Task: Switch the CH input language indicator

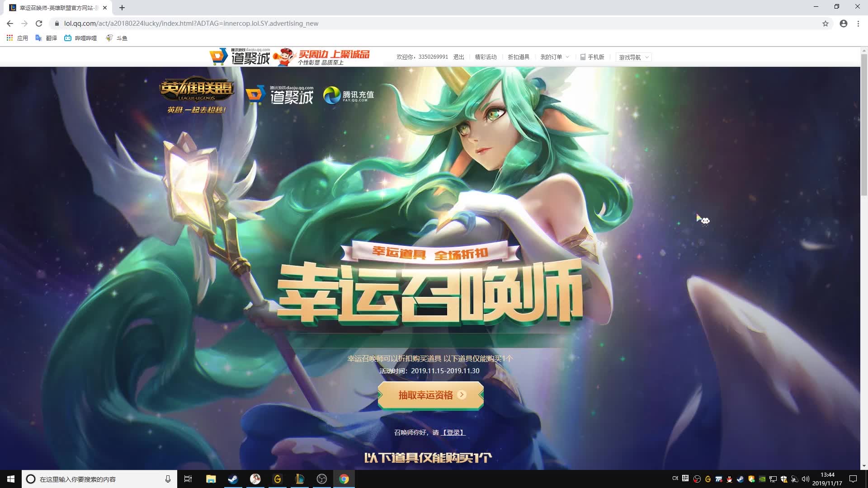Action: [675, 478]
